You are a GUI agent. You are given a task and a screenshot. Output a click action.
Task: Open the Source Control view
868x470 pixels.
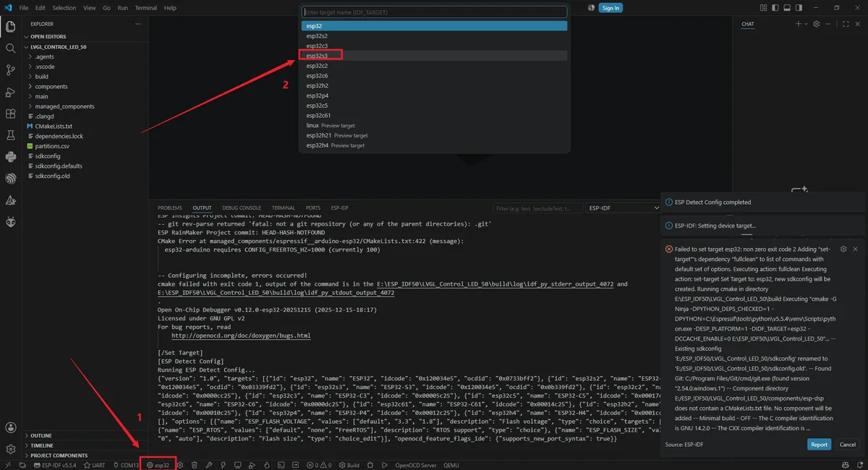click(x=11, y=70)
